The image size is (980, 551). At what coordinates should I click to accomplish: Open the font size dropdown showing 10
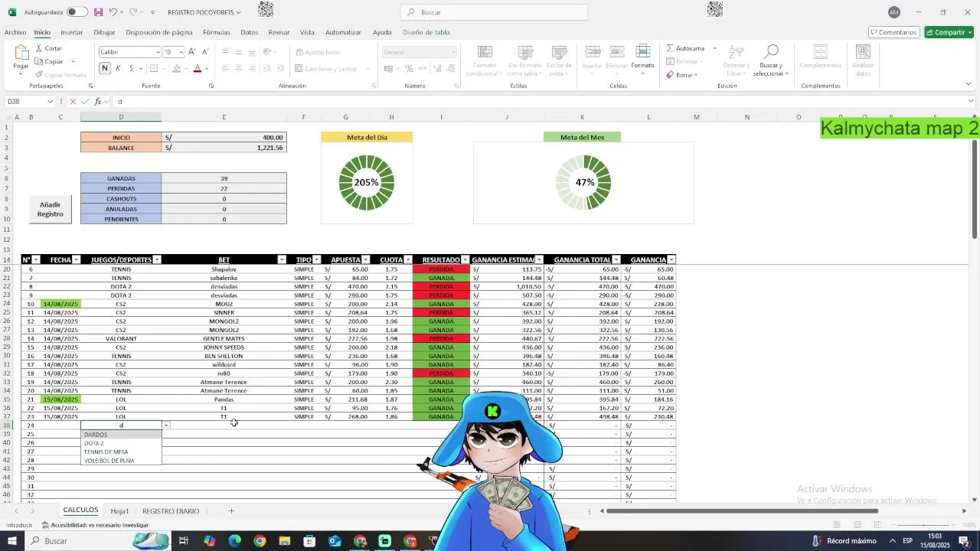click(x=181, y=52)
